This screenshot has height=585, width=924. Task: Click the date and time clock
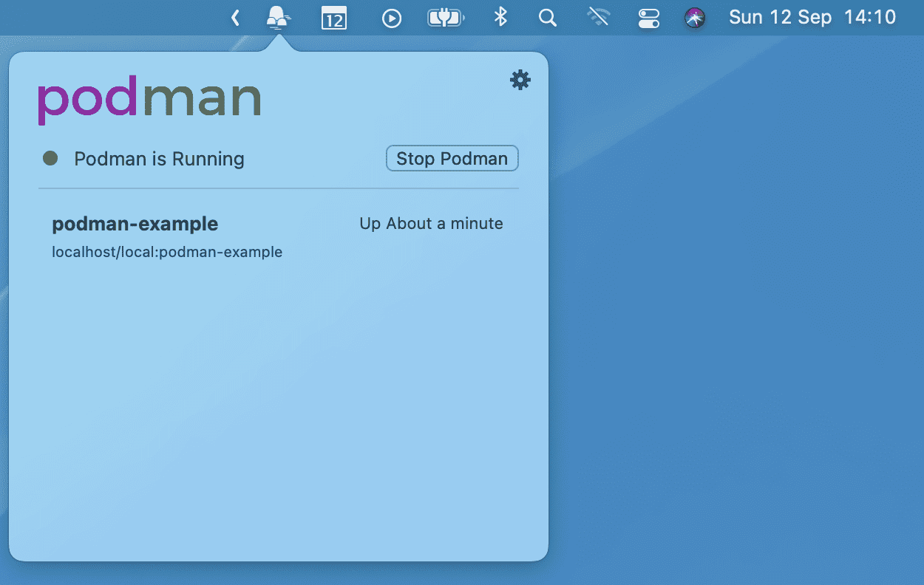point(812,17)
